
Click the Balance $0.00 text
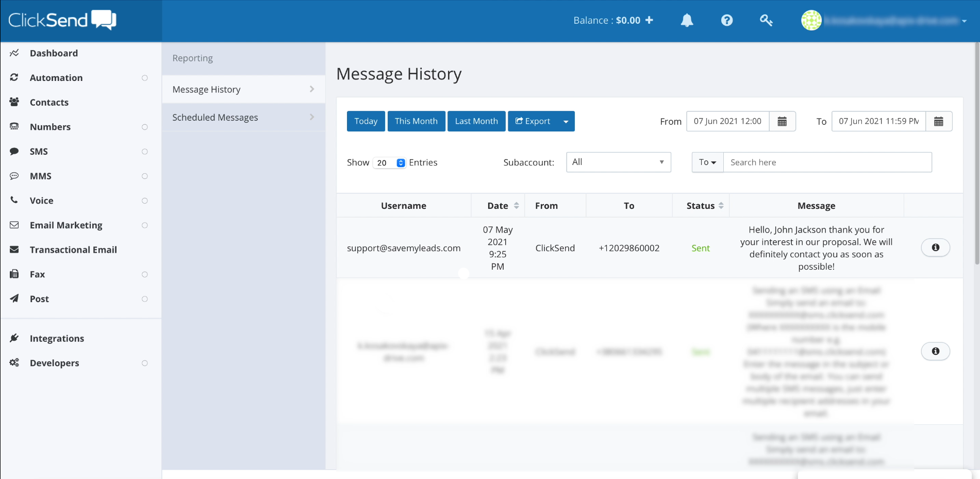[607, 20]
